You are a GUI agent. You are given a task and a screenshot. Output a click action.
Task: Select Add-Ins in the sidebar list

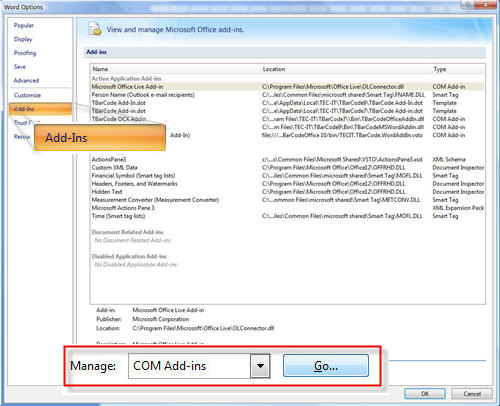pos(40,109)
